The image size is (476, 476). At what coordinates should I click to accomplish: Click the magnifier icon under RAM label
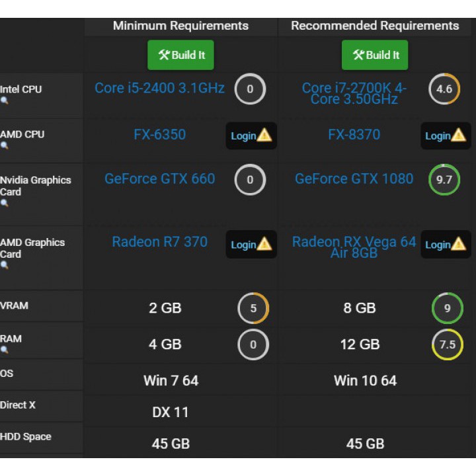coord(4,350)
